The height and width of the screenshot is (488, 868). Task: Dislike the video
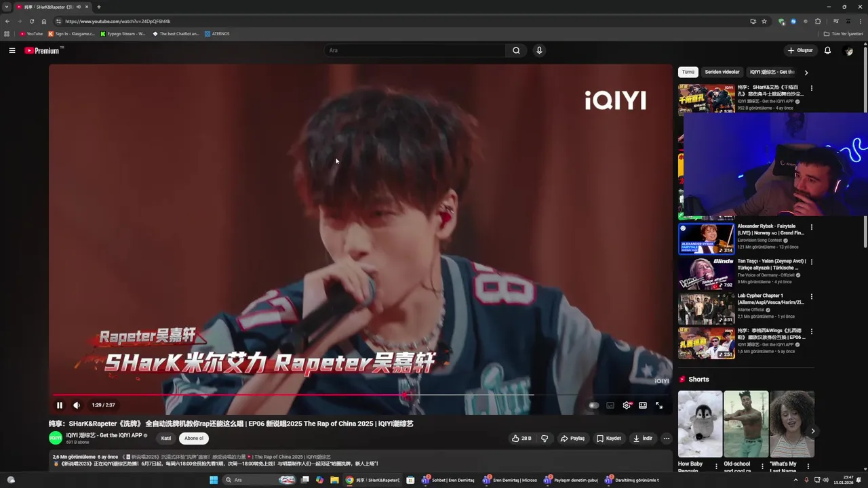(545, 439)
